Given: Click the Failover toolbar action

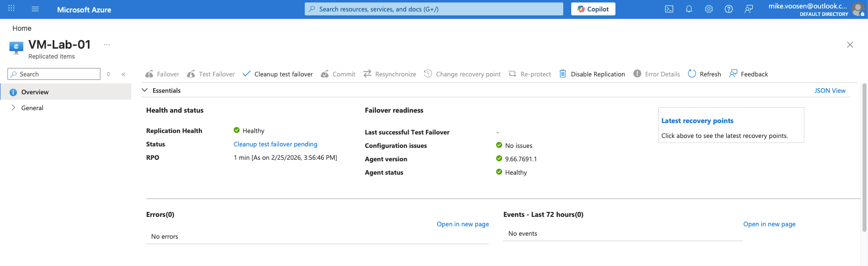Looking at the screenshot, I should [x=162, y=74].
